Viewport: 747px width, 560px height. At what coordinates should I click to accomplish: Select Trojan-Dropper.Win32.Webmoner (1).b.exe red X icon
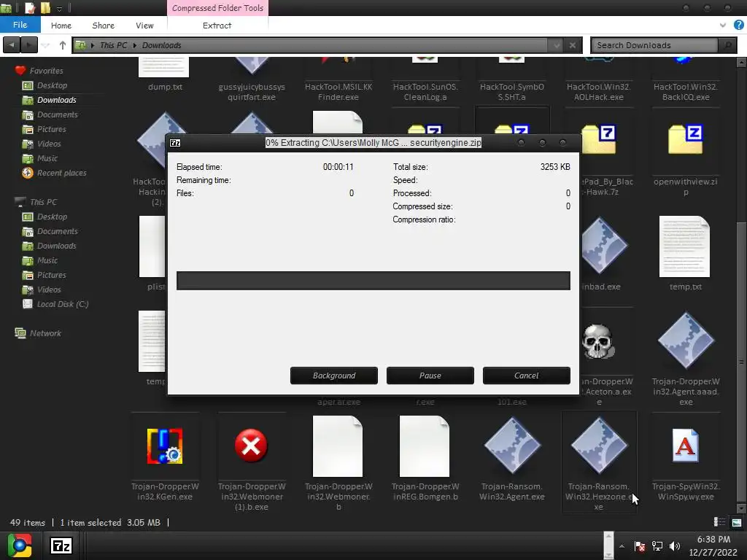(x=251, y=446)
